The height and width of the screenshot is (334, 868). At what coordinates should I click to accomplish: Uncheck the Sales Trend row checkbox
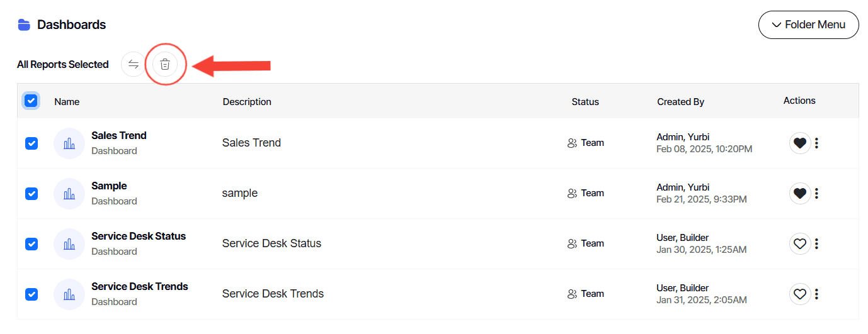tap(31, 143)
